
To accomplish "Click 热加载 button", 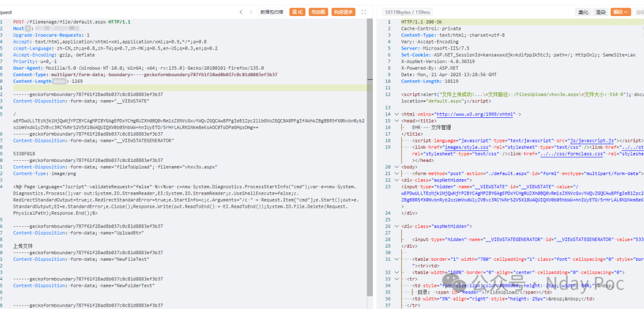I will (317, 13).
